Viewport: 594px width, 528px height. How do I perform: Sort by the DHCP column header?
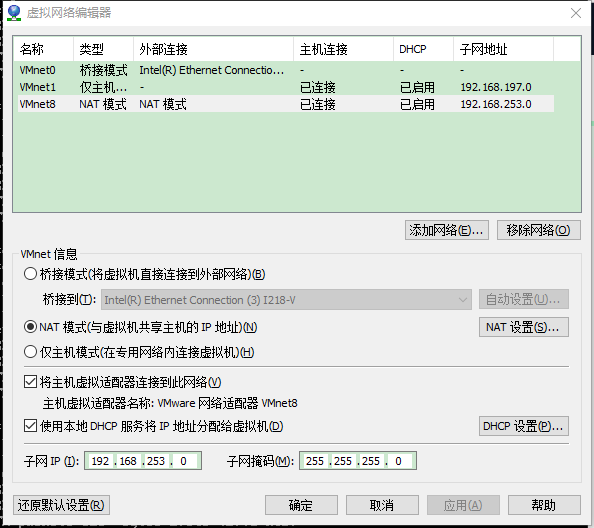(424, 49)
